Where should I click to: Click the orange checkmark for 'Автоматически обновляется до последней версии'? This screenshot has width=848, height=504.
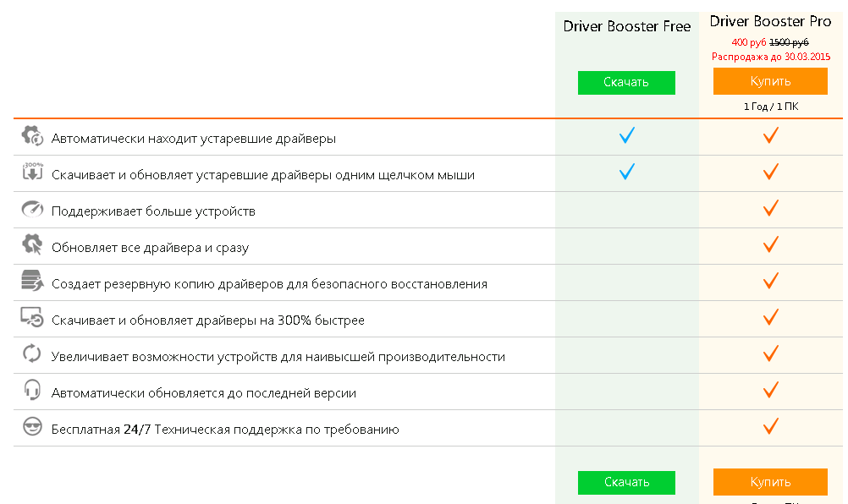coord(771,390)
